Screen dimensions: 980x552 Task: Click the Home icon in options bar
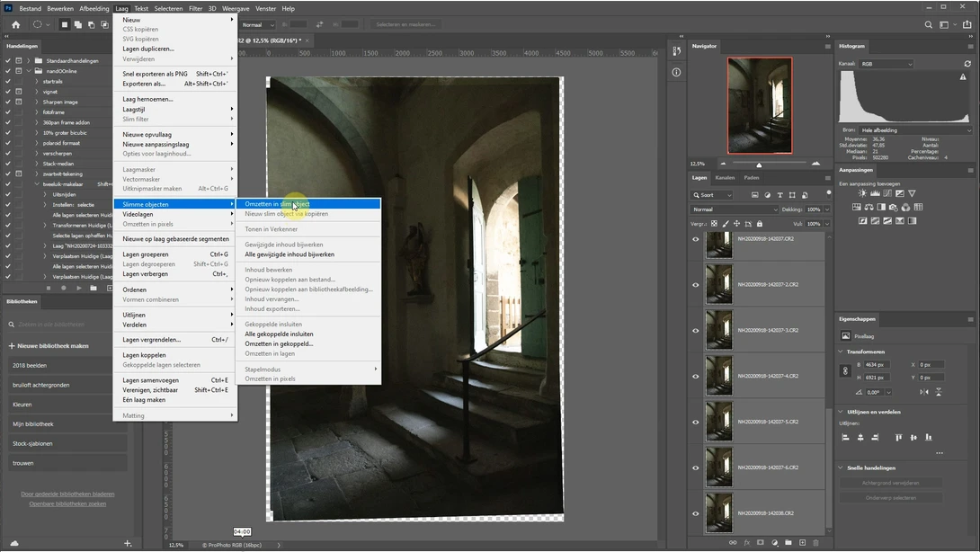15,24
